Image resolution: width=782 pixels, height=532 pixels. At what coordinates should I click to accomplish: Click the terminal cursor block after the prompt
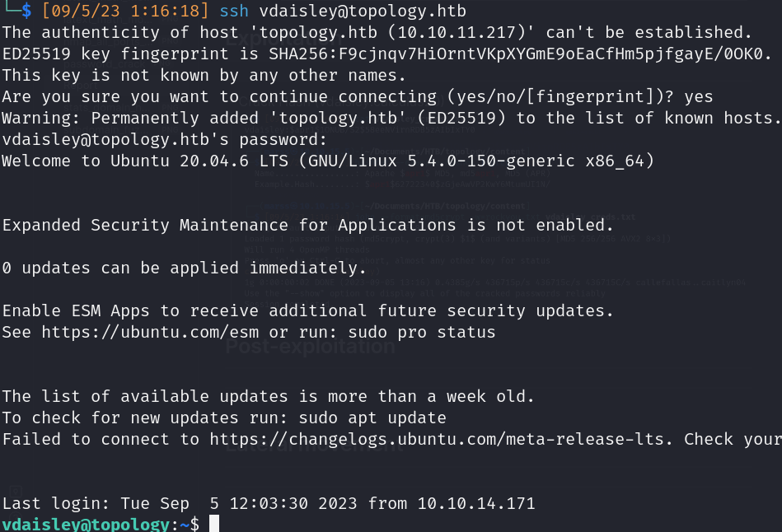pyautogui.click(x=214, y=524)
